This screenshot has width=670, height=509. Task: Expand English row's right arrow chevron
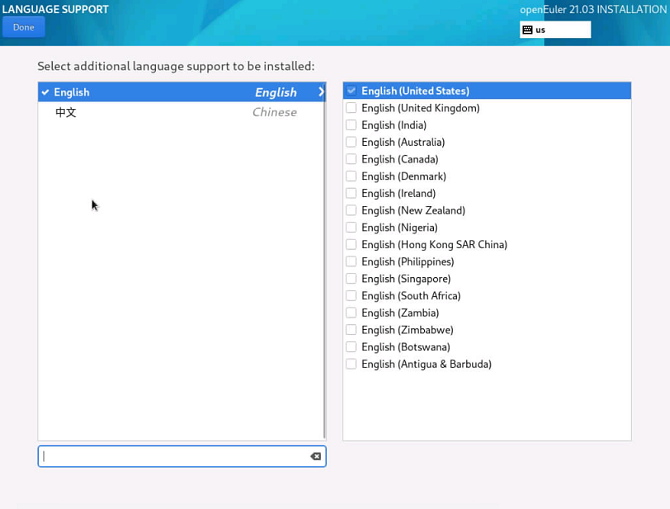pyautogui.click(x=320, y=92)
